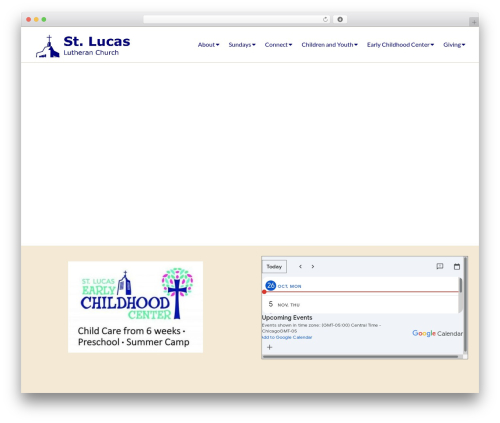The width and height of the screenshot is (500, 423).
Task: Click the plus icon in calendar
Action: click(270, 347)
